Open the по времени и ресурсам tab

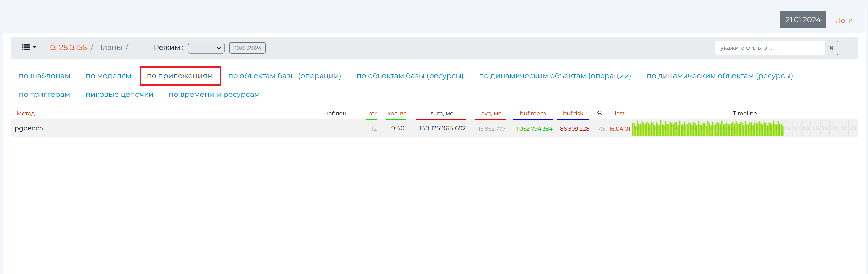(214, 95)
